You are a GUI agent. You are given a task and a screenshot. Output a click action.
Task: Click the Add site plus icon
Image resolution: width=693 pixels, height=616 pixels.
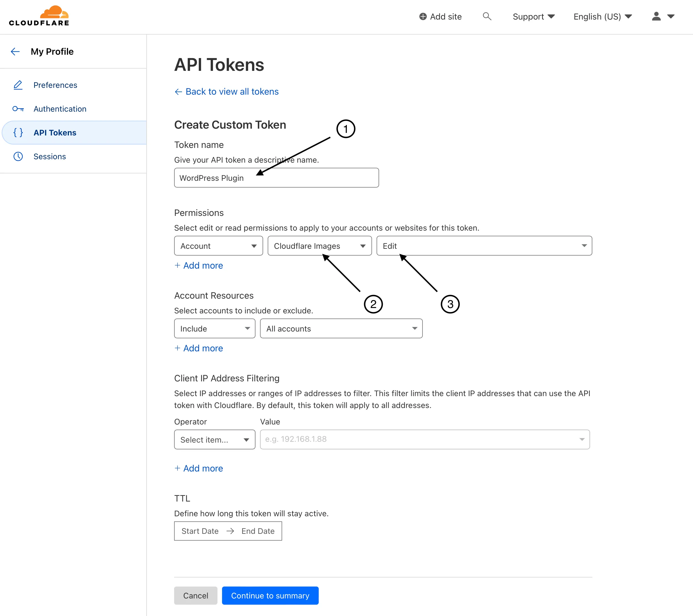pyautogui.click(x=422, y=16)
